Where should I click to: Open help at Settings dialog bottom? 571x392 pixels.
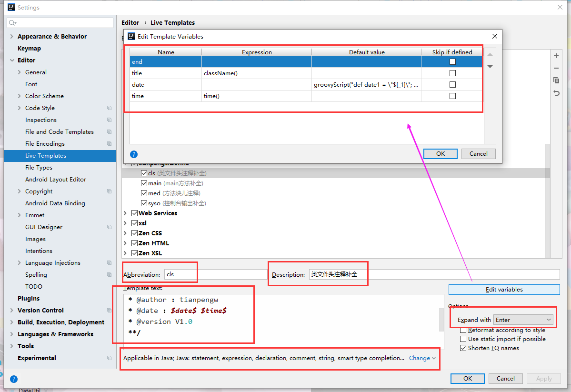14,379
